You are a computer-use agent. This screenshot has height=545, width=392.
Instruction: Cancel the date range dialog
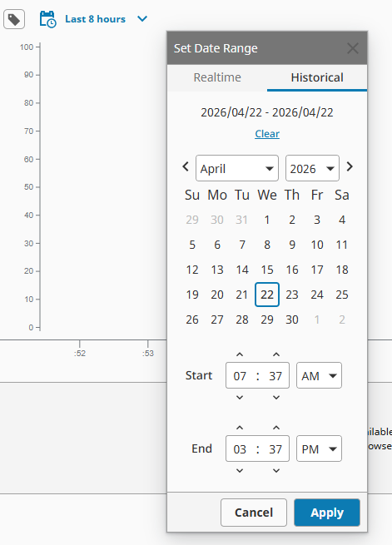point(254,513)
